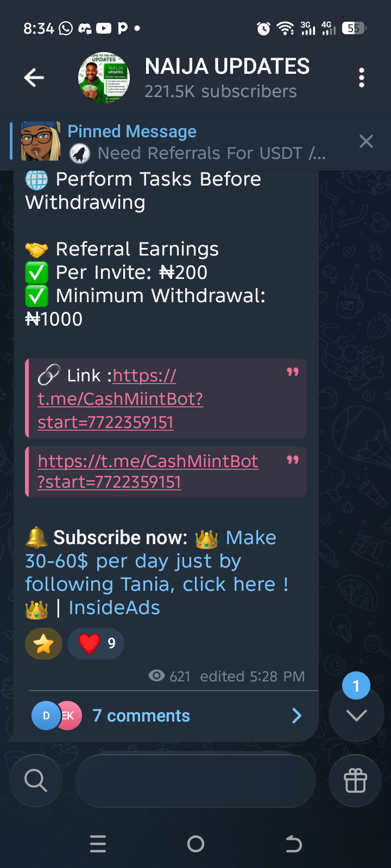Viewport: 391px width, 868px height.
Task: Expand the 7 comments thread arrow
Action: [x=297, y=716]
